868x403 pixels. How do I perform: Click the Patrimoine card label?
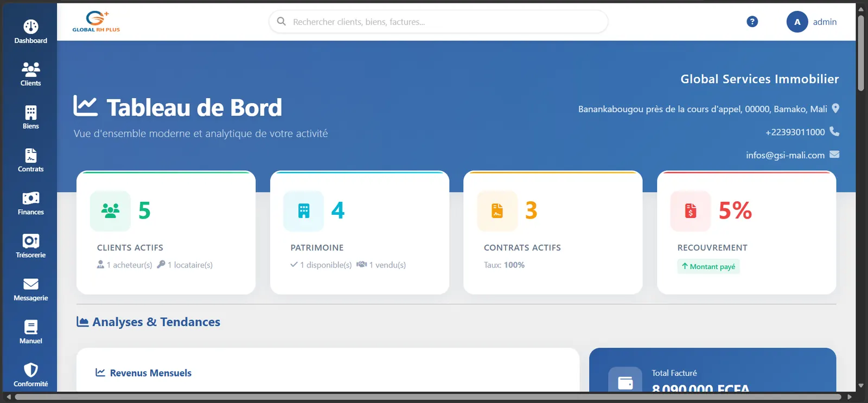pyautogui.click(x=317, y=248)
